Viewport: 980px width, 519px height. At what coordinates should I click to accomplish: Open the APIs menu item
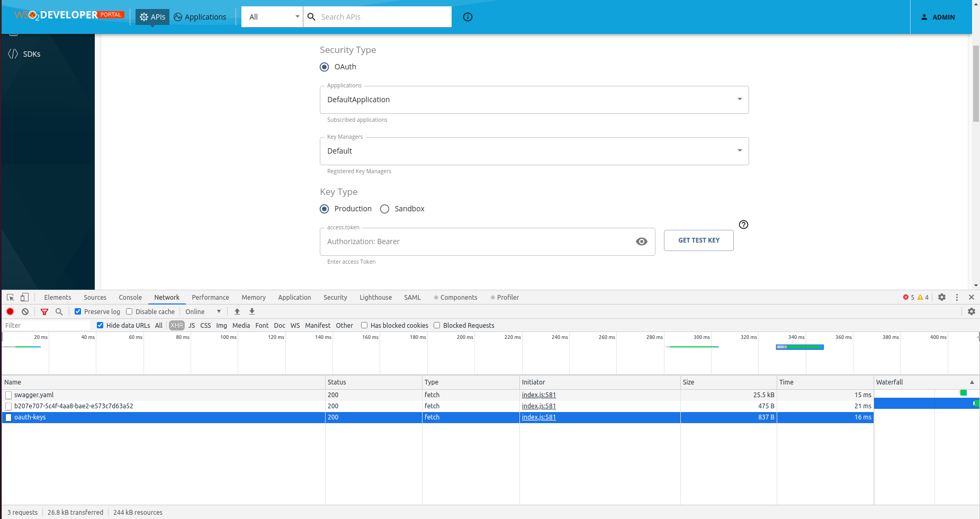[152, 17]
